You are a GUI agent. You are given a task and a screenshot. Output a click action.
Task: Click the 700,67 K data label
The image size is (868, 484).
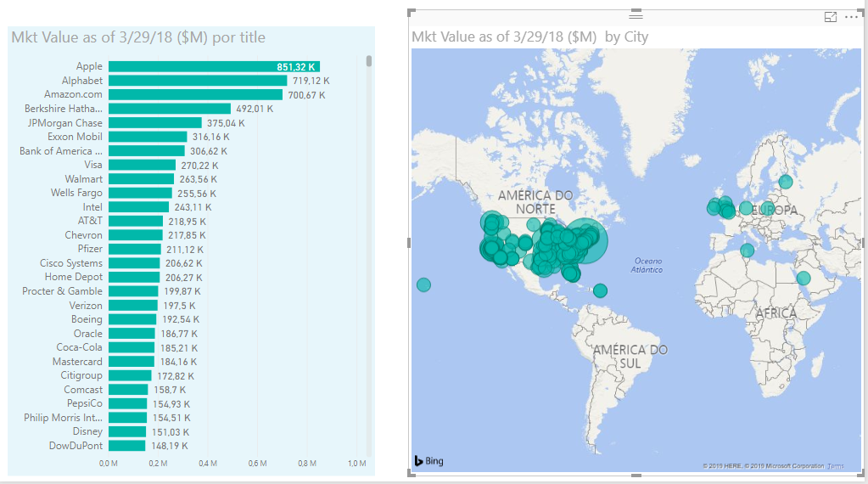pos(306,95)
